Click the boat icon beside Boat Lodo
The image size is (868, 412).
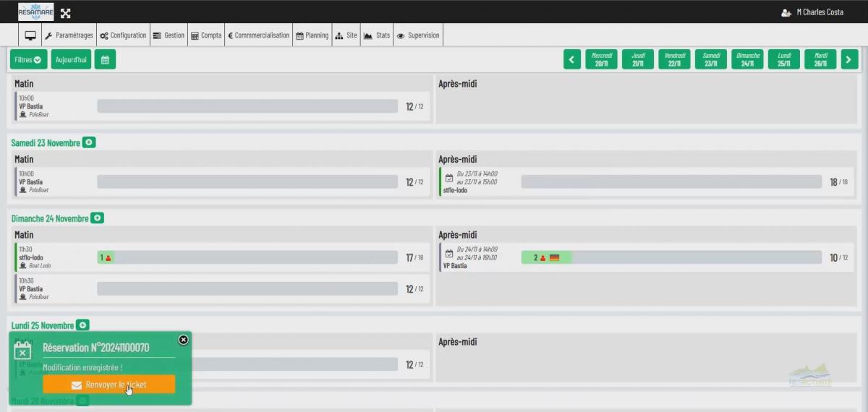(23, 265)
